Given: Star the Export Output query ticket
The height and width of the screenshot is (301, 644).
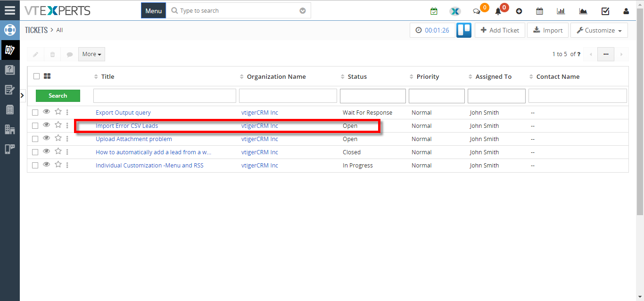Looking at the screenshot, I should click(58, 112).
